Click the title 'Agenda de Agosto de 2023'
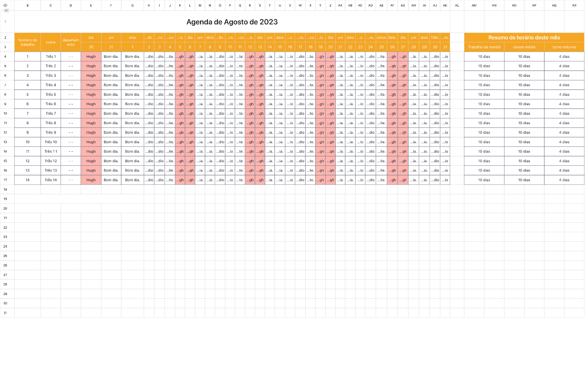The height and width of the screenshot is (366, 588). 232,22
